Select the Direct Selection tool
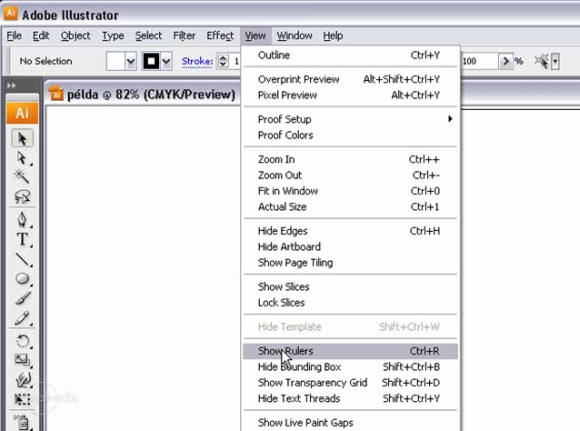The width and height of the screenshot is (580, 431). [22, 158]
